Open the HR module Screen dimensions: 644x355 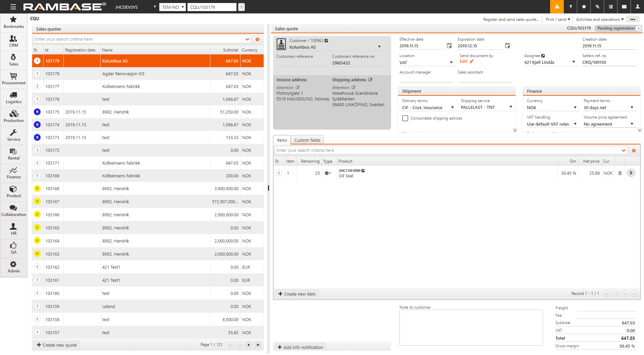(x=13, y=229)
